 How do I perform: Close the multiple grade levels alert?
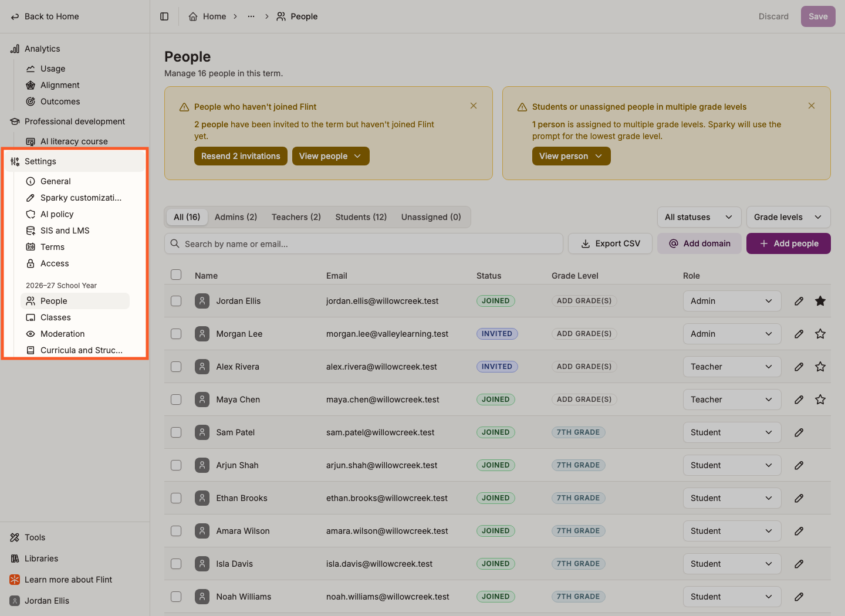(x=812, y=106)
